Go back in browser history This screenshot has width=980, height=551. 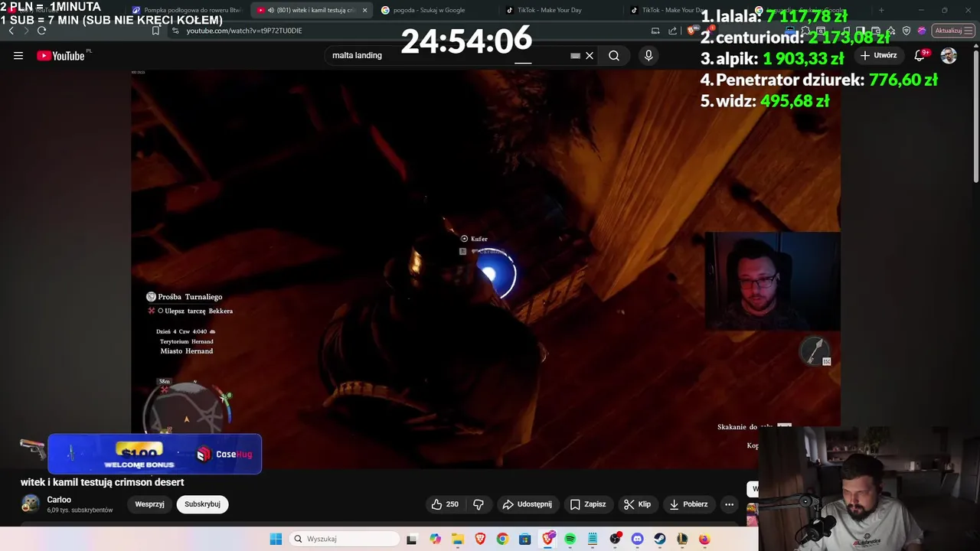point(11,31)
